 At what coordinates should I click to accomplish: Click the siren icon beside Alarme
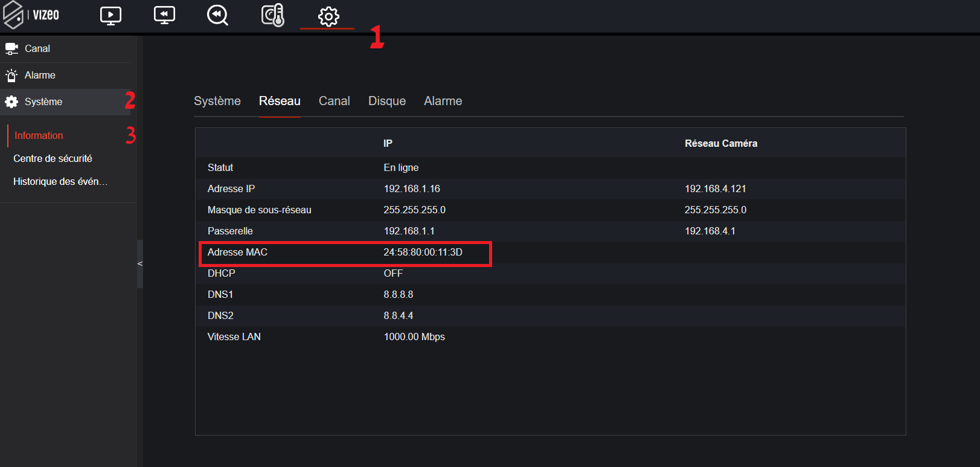point(11,76)
